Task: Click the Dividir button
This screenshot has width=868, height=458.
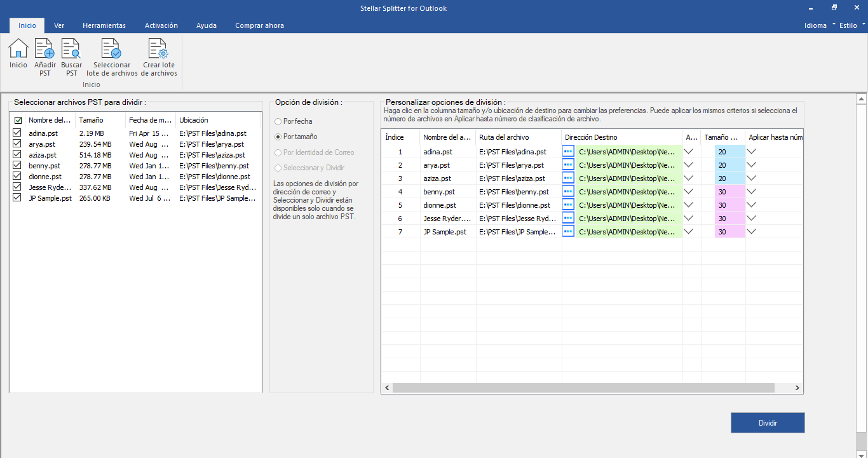Action: 768,422
